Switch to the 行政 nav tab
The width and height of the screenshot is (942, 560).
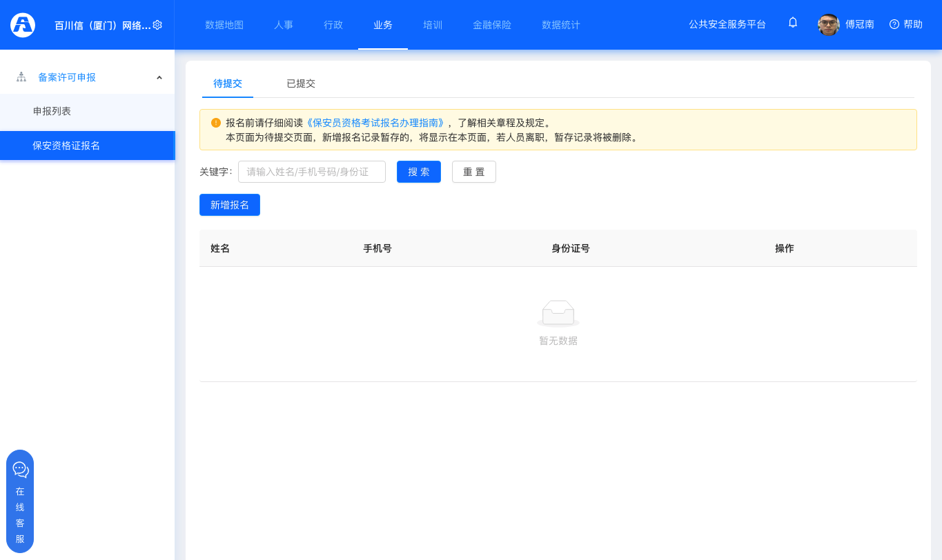pyautogui.click(x=333, y=25)
